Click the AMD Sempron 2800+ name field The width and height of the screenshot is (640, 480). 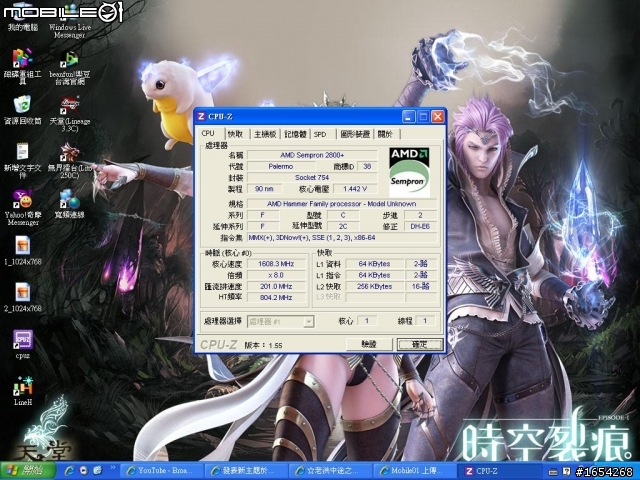coord(312,155)
